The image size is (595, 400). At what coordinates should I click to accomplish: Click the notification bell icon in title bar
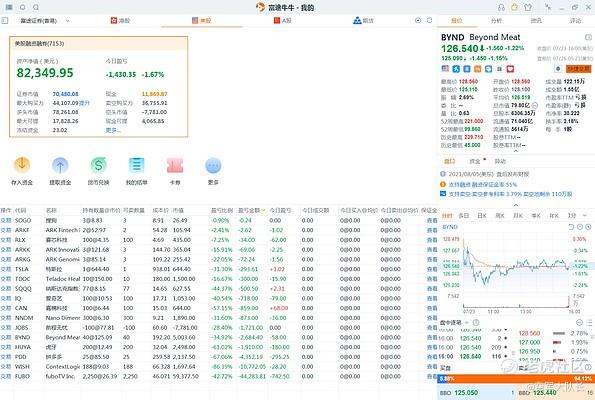(x=23, y=7)
